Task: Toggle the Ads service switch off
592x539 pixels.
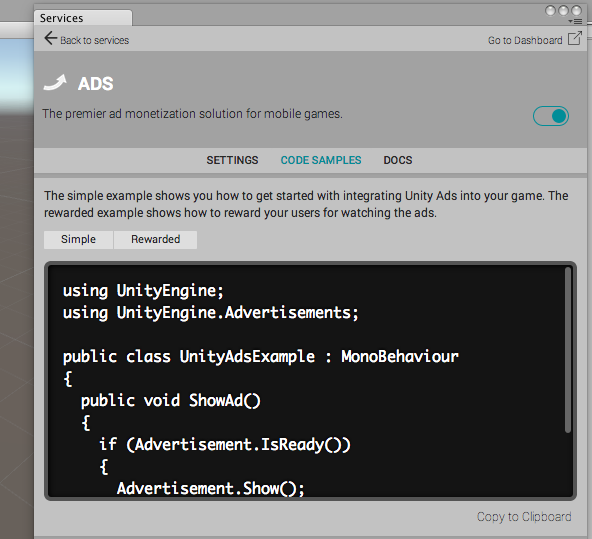Action: click(550, 116)
